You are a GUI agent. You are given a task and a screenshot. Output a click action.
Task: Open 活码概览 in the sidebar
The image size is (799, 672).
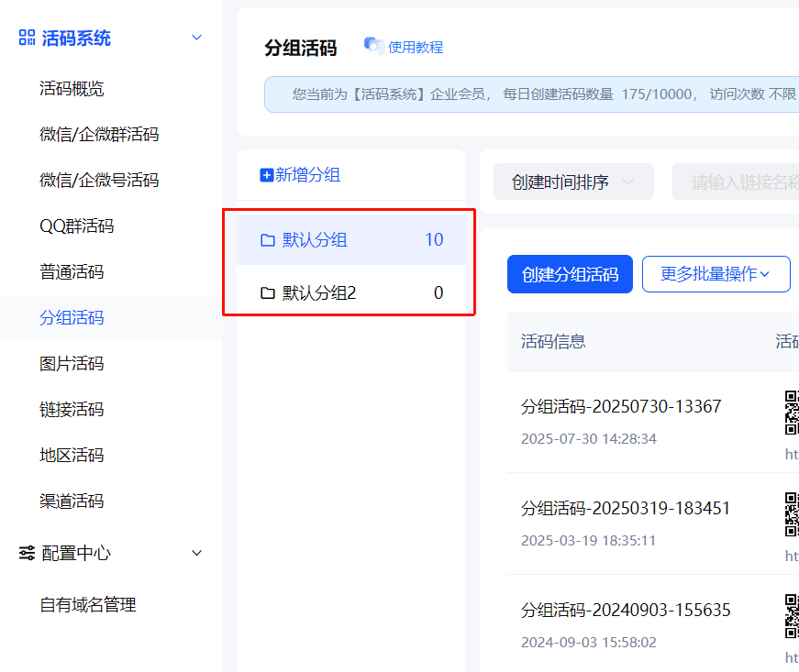tap(72, 89)
